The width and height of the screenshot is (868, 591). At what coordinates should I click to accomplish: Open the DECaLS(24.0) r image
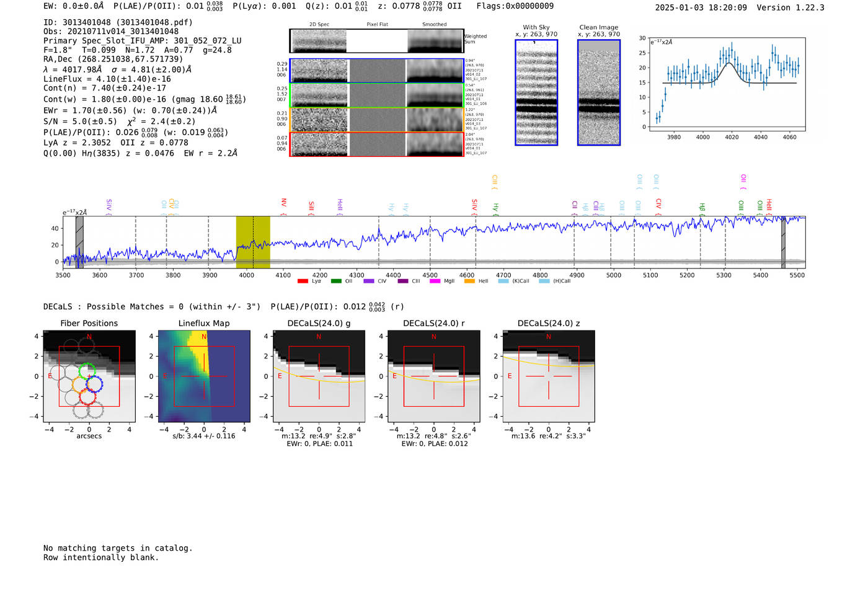tap(434, 376)
